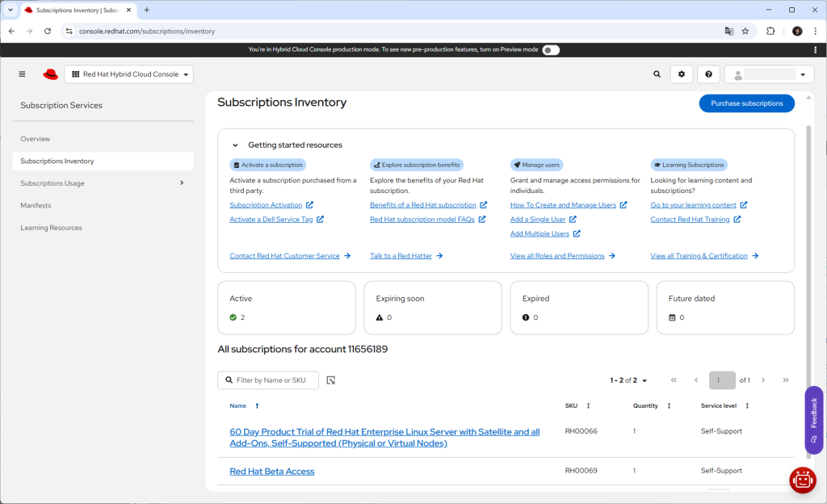
Task: Open the search magnifier in header
Action: [x=657, y=74]
